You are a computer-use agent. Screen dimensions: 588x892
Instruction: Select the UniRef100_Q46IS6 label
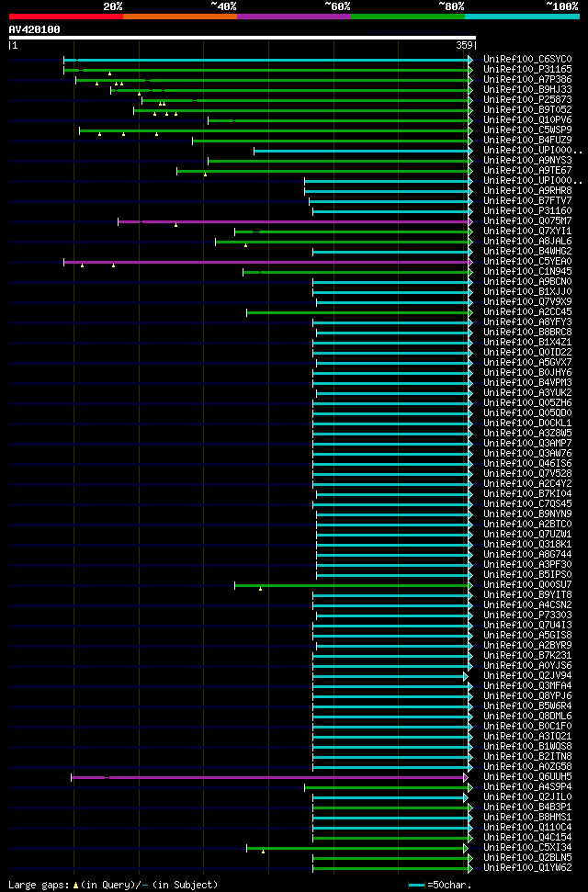[527, 464]
